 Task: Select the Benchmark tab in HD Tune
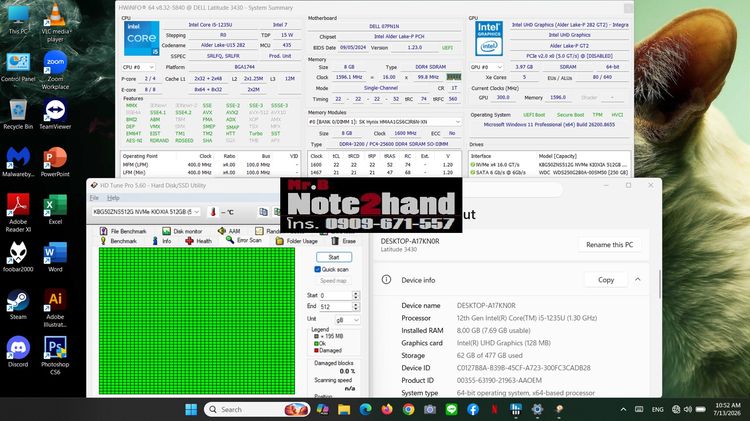[118, 241]
